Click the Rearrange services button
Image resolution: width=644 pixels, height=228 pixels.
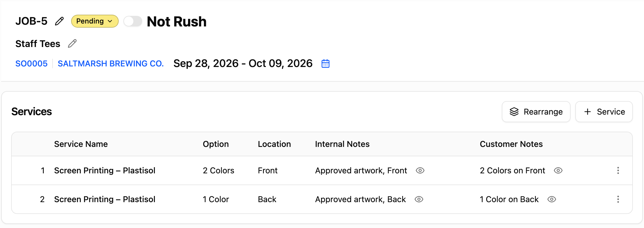click(536, 112)
